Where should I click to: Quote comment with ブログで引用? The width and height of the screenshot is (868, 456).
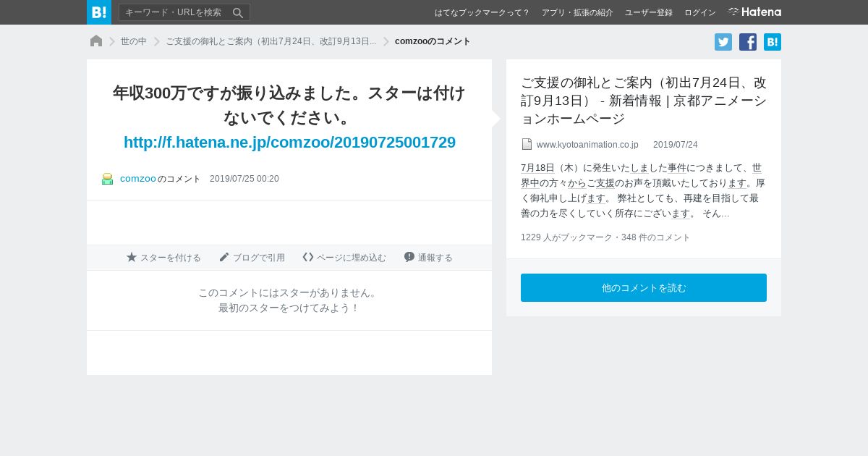[252, 258]
